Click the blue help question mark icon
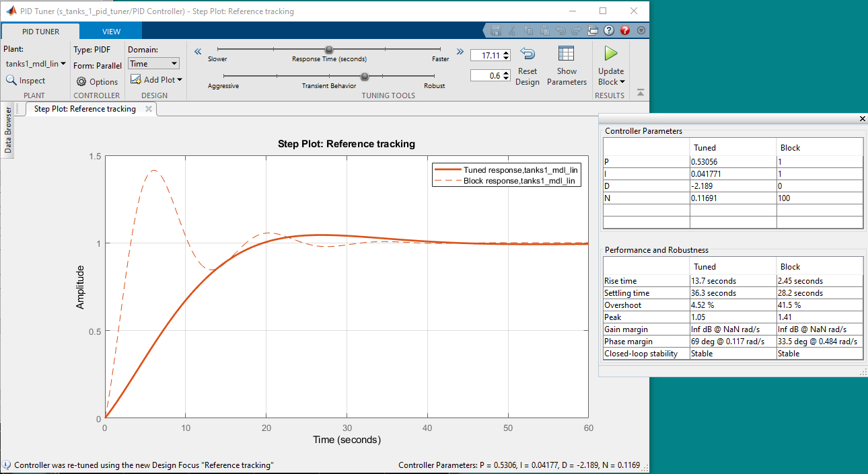The height and width of the screenshot is (474, 868). (x=609, y=31)
